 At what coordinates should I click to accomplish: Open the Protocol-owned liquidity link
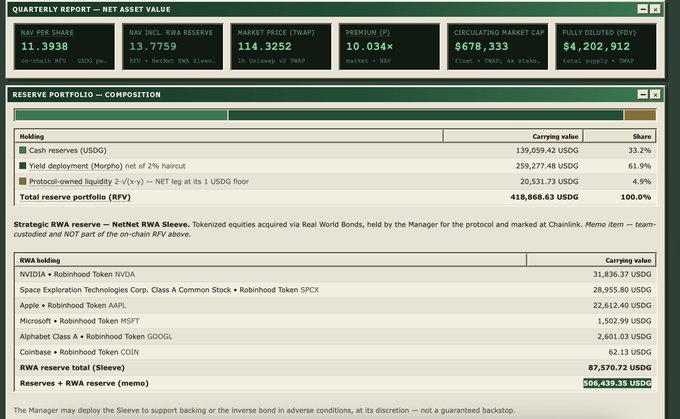click(x=70, y=182)
